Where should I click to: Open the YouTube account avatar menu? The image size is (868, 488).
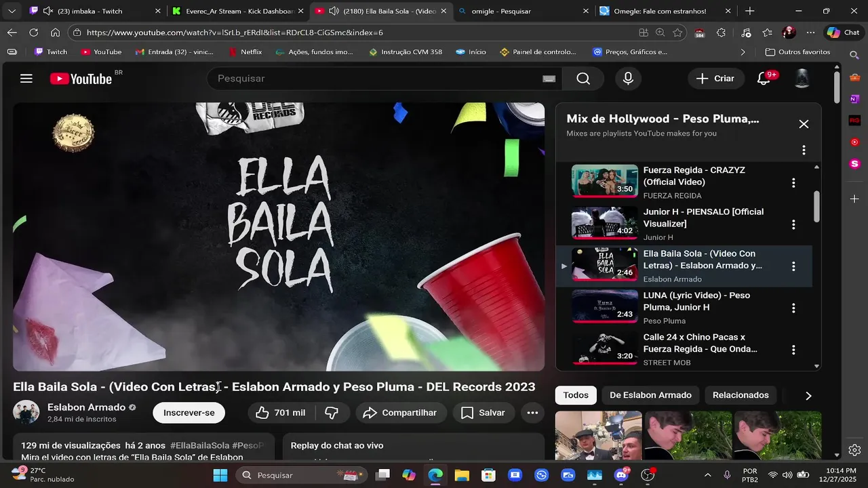pyautogui.click(x=802, y=79)
